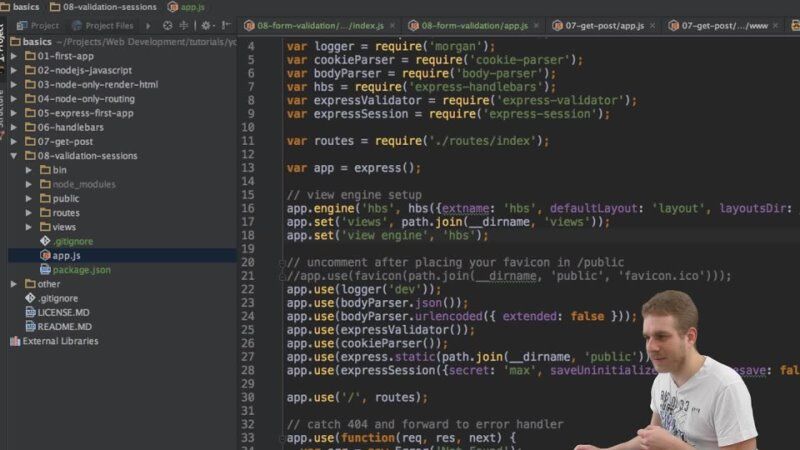Click 'express-validator' string on line 8
The width and height of the screenshot is (800, 450).
point(560,101)
